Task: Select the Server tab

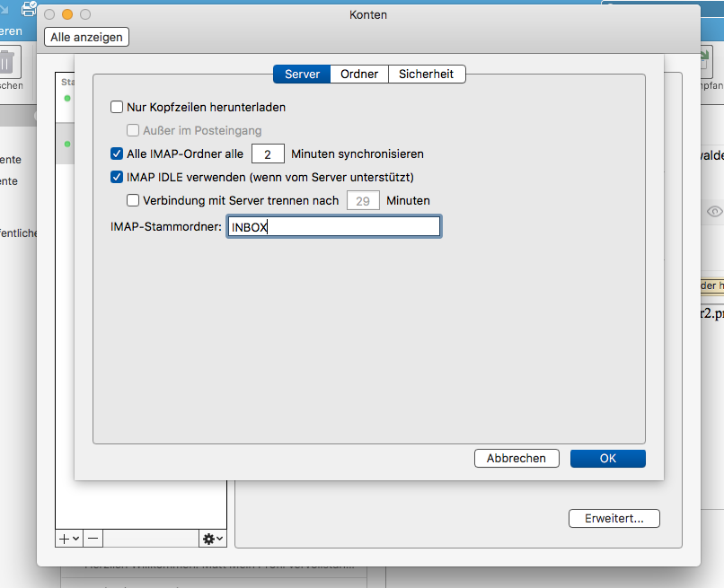Action: 302,75
